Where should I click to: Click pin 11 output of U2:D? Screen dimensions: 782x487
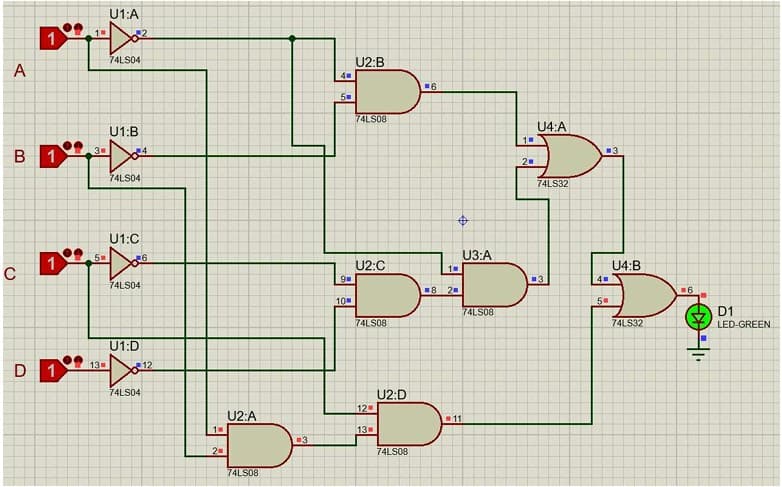(453, 420)
